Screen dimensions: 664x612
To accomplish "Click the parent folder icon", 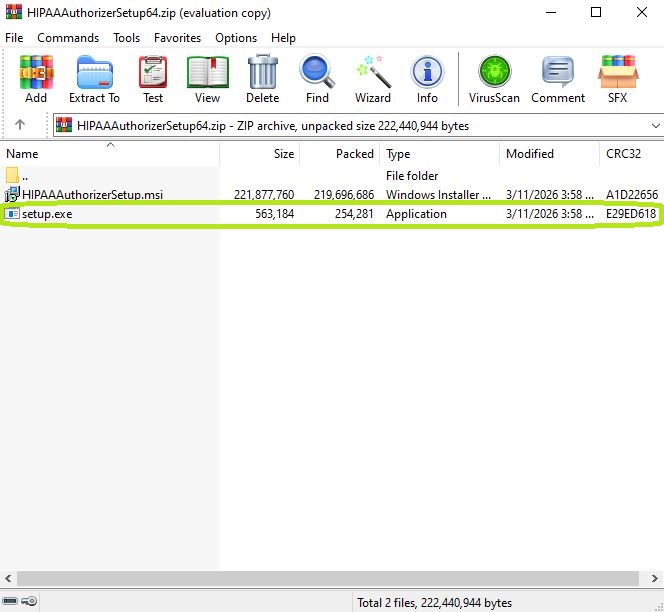I will 12,175.
